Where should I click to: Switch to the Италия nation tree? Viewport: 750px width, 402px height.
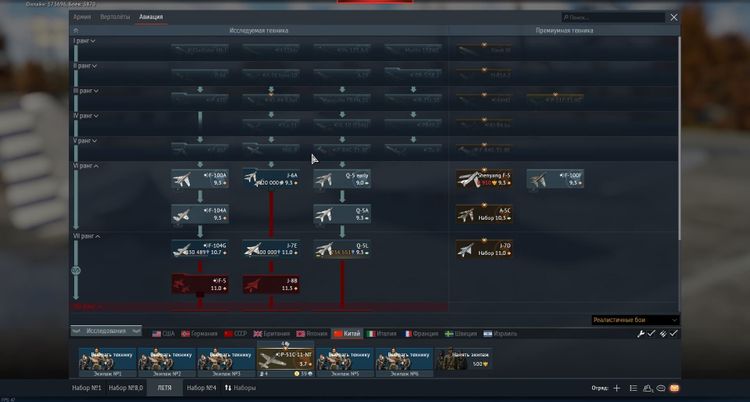[385, 333]
